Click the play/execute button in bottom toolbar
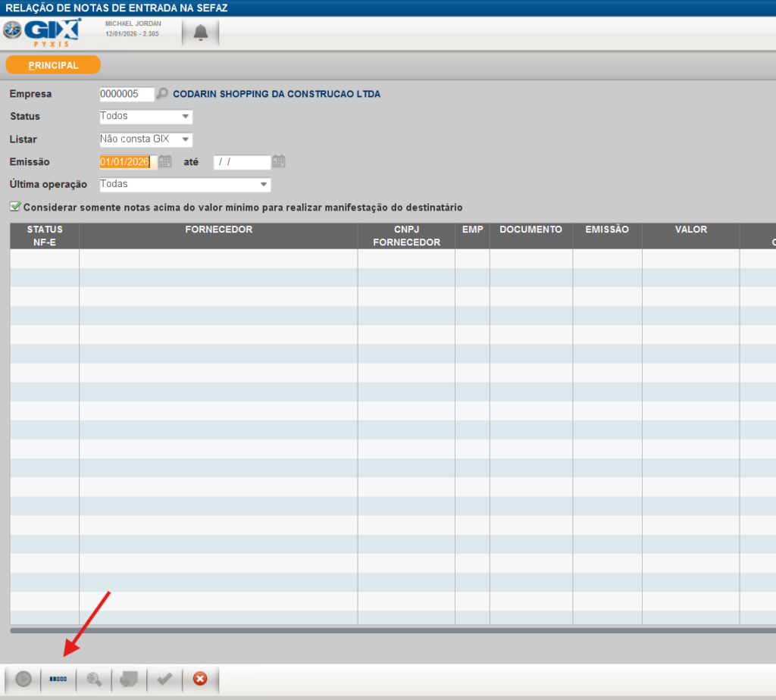 point(23,680)
